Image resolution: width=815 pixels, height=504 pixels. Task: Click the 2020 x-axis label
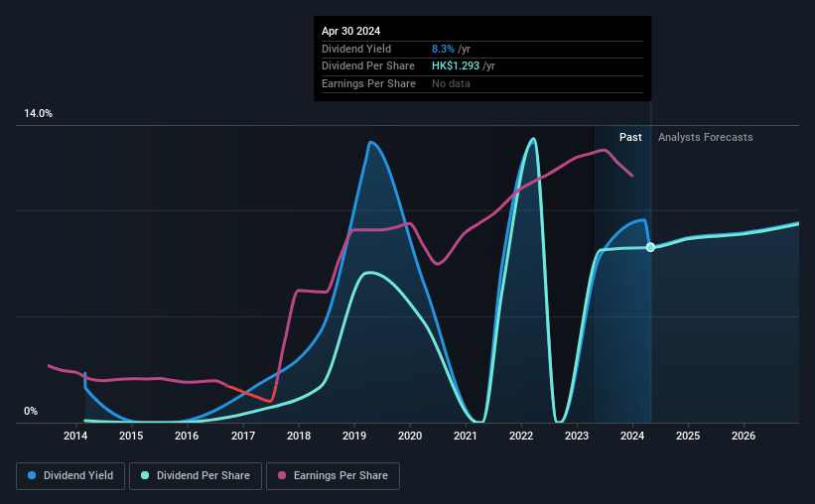point(410,436)
